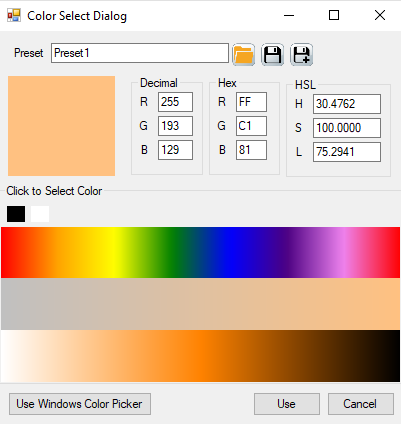Click the HSL H value field

[347, 104]
